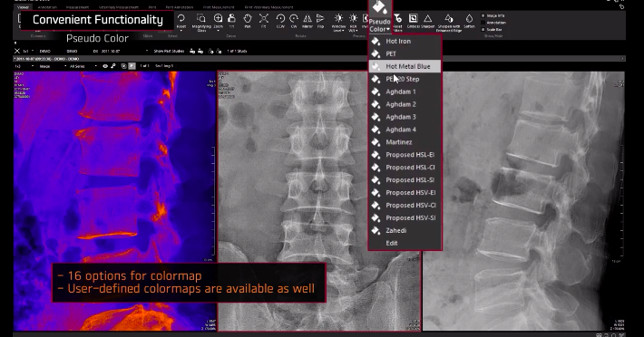Switch to the Measurement tab
Viewport: 644px width, 337px height.
[77, 7]
